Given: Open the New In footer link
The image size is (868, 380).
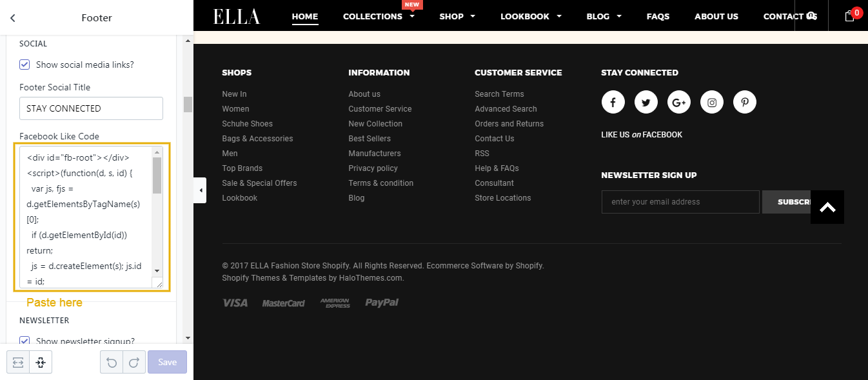Looking at the screenshot, I should pos(234,94).
